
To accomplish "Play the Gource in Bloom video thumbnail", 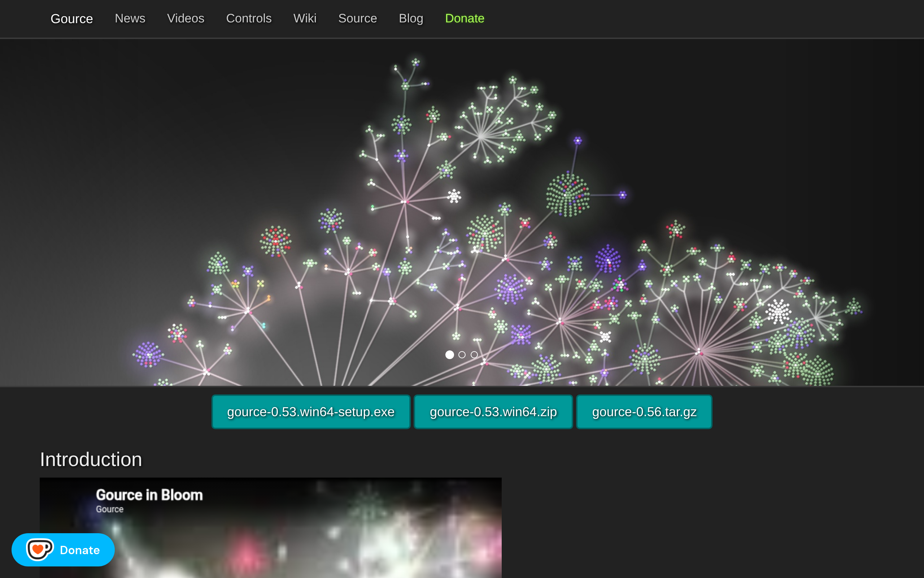I will click(x=271, y=528).
